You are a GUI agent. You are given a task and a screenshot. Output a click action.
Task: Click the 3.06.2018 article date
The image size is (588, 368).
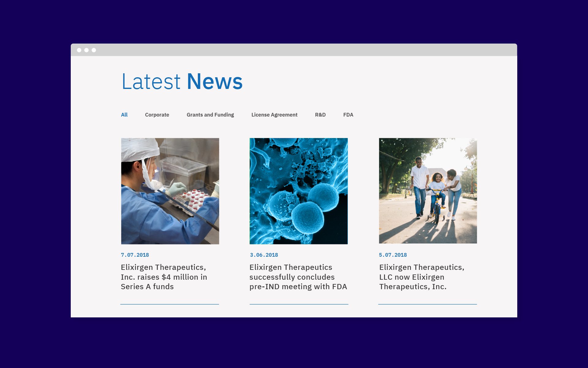(264, 255)
